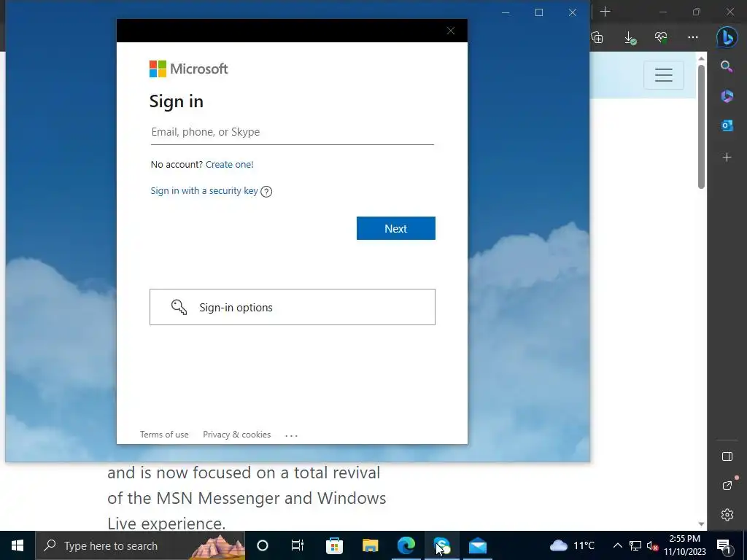The width and height of the screenshot is (747, 560).
Task: Open Microsoft 365 sidebar icon
Action: pyautogui.click(x=727, y=96)
